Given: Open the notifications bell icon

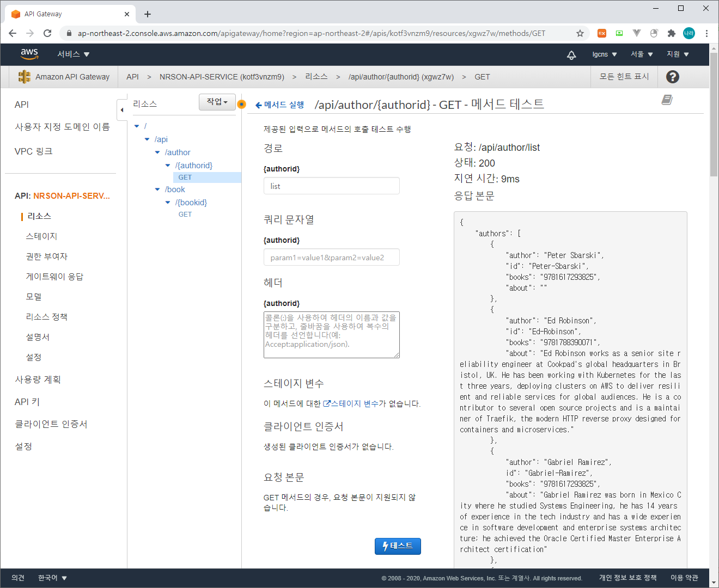Looking at the screenshot, I should [571, 54].
